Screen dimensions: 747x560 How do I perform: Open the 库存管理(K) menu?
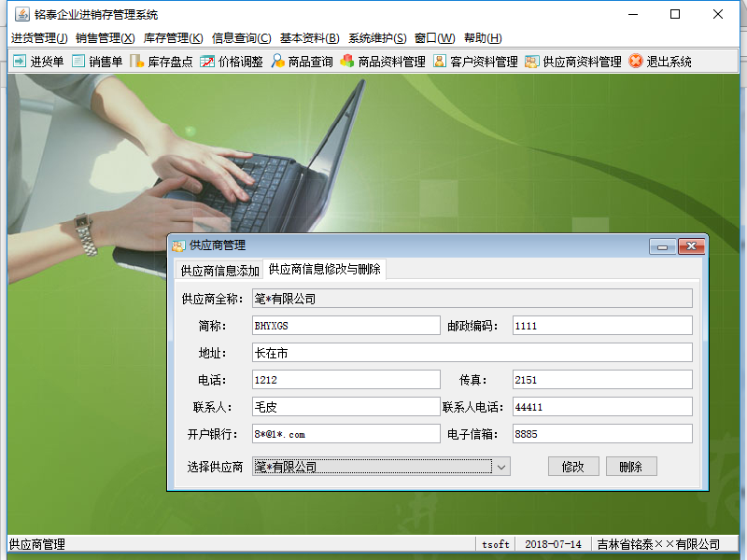(173, 38)
